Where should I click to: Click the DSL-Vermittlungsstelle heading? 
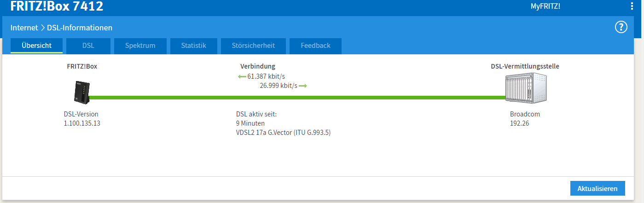(x=525, y=66)
